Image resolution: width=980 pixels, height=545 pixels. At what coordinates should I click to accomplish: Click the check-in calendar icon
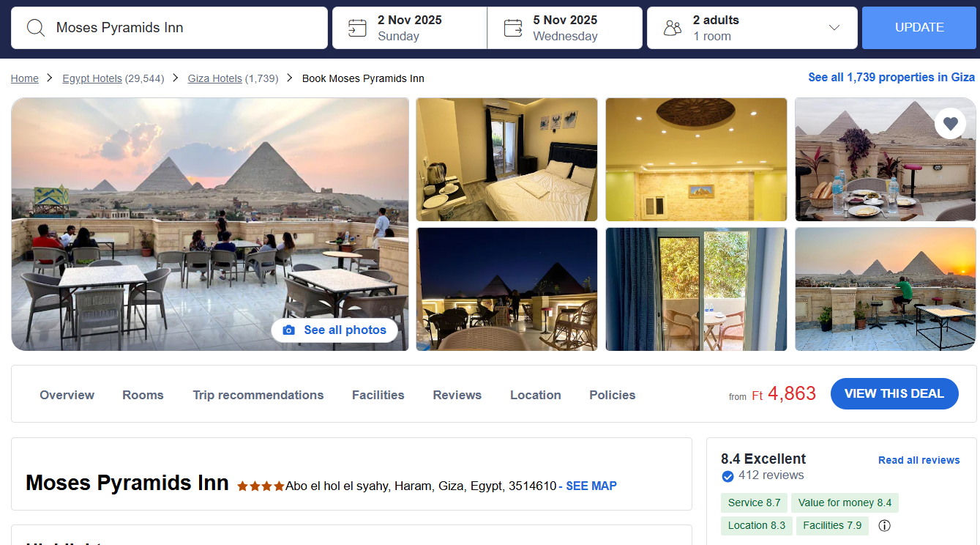coord(357,28)
